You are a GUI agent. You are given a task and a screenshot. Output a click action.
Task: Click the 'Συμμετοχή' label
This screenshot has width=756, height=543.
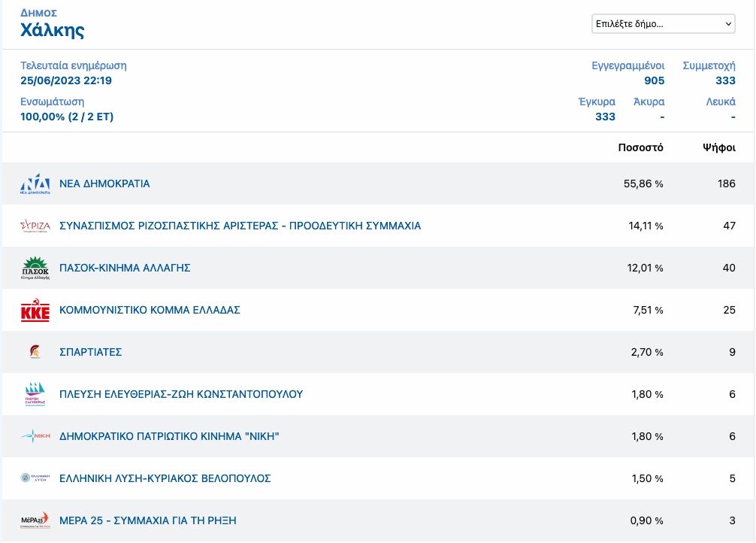709,65
